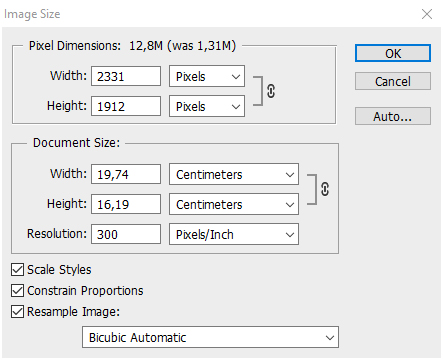The image size is (444, 360).
Task: Click the Cancel button
Action: 393,81
